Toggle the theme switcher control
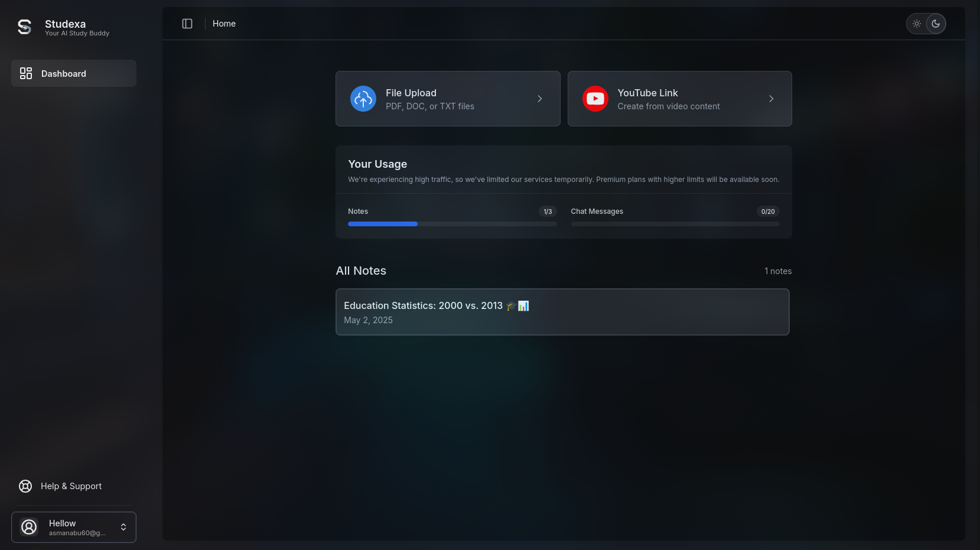Image resolution: width=980 pixels, height=550 pixels. coord(926,24)
